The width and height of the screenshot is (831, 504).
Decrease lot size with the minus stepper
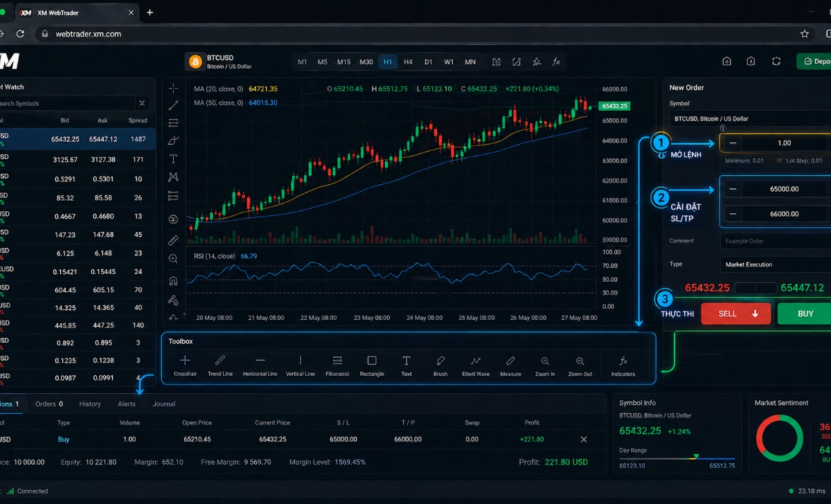(732, 143)
